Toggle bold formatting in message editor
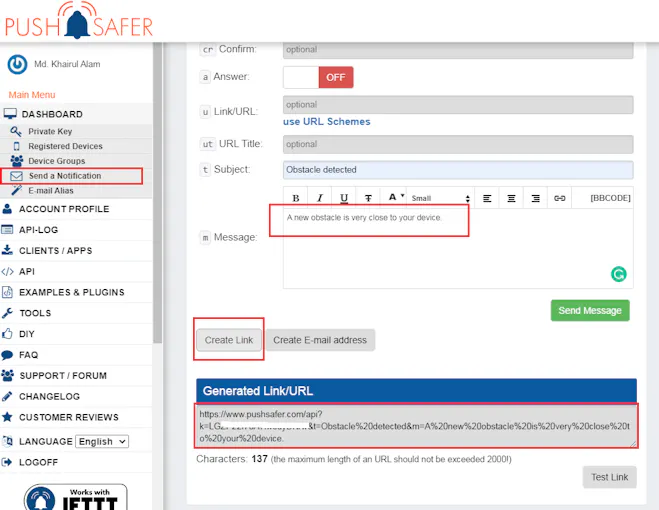This screenshot has width=659, height=510. coord(296,198)
